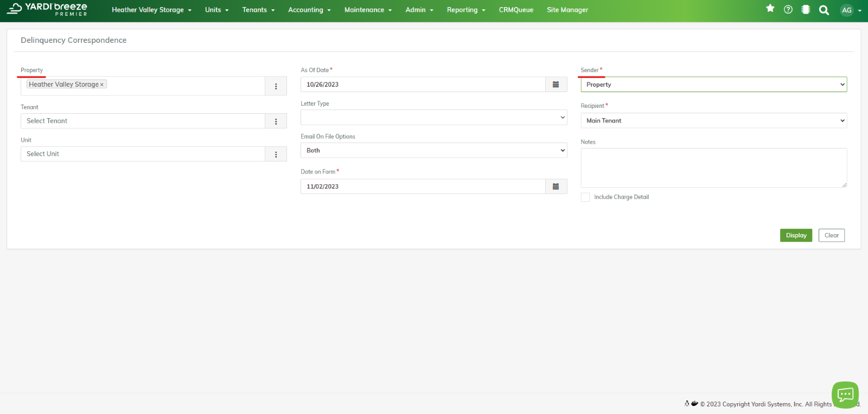Screen dimensions: 868x414
Task: Open the live chat bubble icon
Action: (x=845, y=394)
